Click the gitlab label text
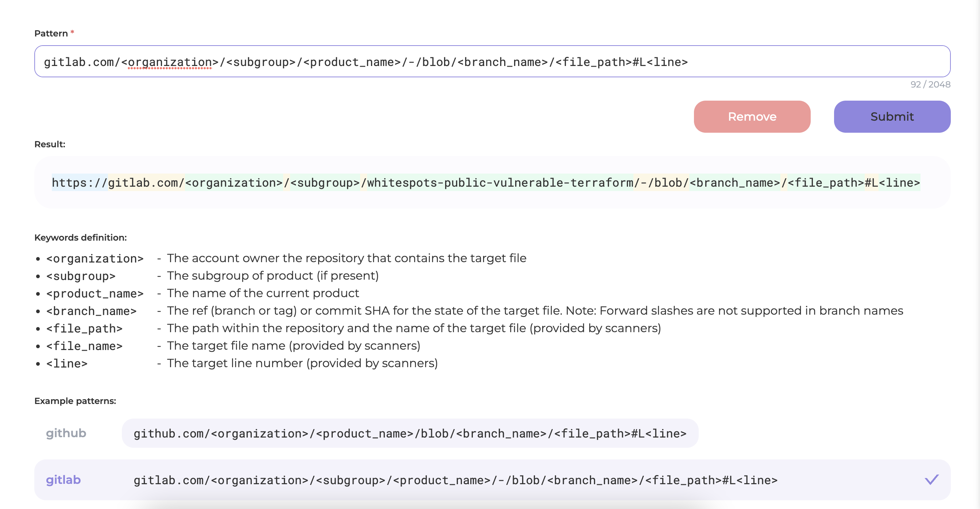The height and width of the screenshot is (509, 980). point(63,480)
